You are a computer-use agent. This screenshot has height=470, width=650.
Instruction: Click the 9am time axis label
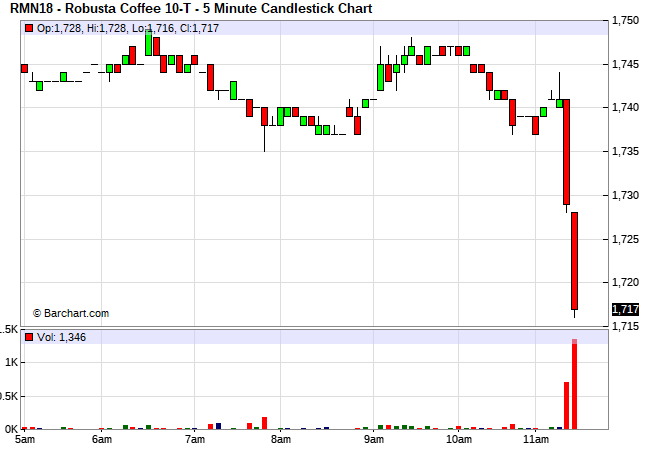374,439
